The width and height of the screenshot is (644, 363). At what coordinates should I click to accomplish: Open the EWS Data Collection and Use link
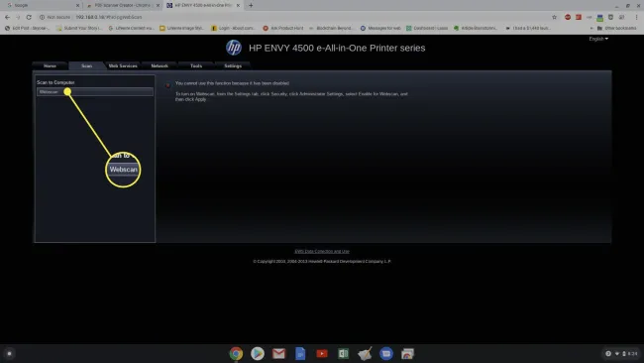322,251
